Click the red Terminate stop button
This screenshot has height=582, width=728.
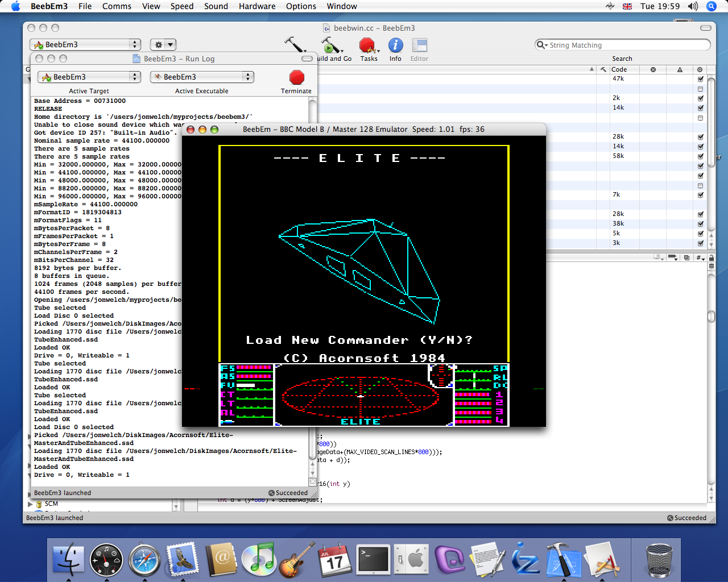[296, 77]
